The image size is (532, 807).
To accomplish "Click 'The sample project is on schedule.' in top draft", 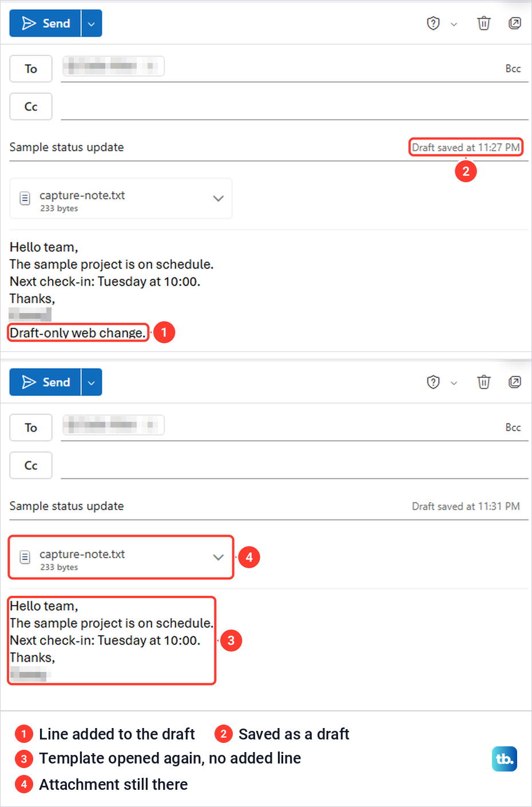I will 112,264.
